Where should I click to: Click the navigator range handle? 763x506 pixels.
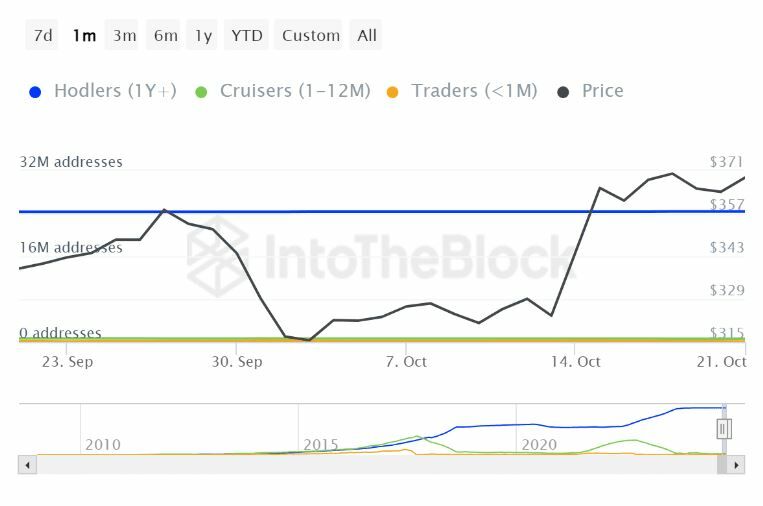(x=724, y=428)
